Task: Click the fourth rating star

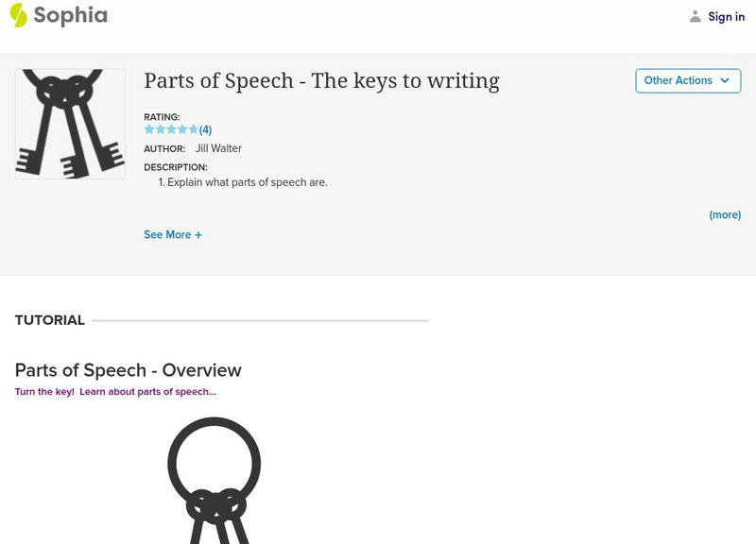Action: [182, 129]
